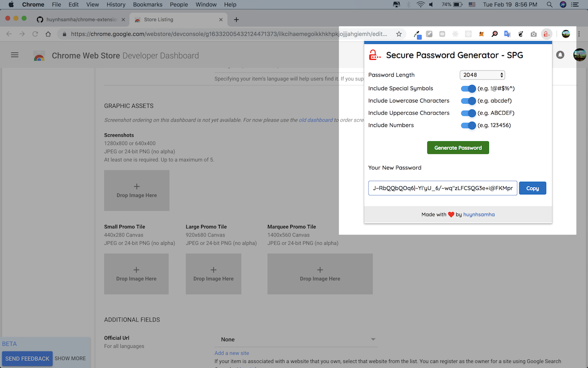Click the Generate Password button
This screenshot has height=368, width=588.
458,148
